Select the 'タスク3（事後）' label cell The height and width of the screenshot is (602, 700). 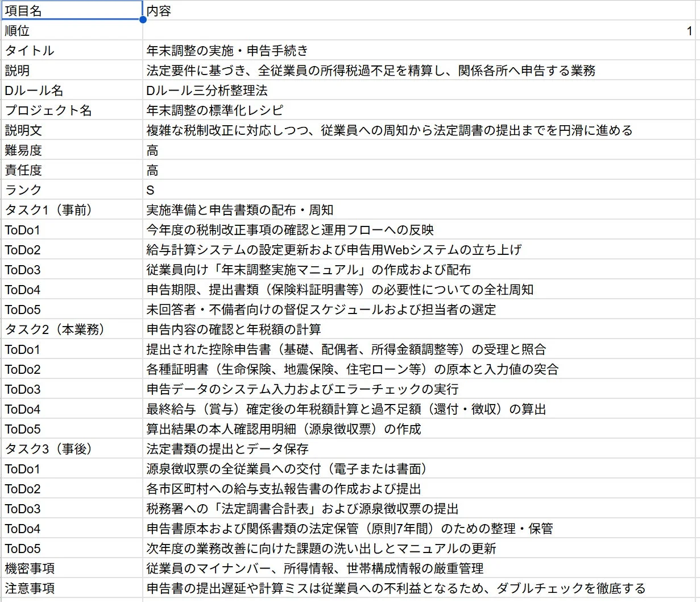[x=71, y=448]
